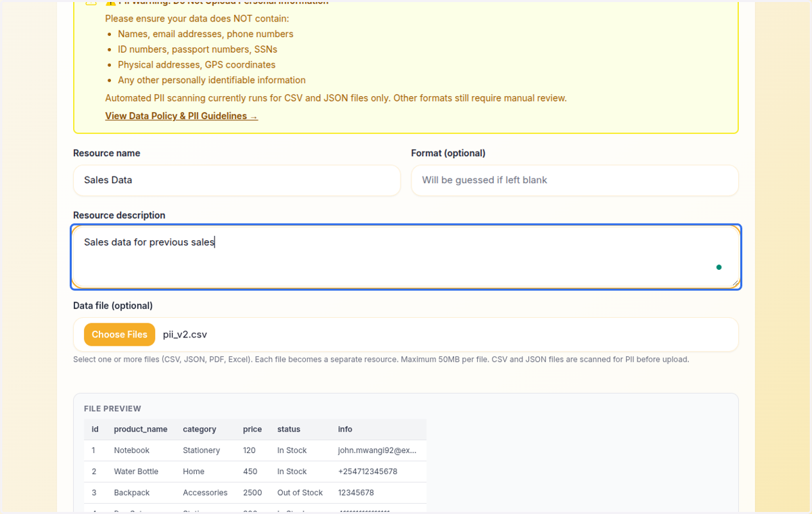
Task: Open the View Data Policy & PII Guidelines link
Action: coord(181,116)
